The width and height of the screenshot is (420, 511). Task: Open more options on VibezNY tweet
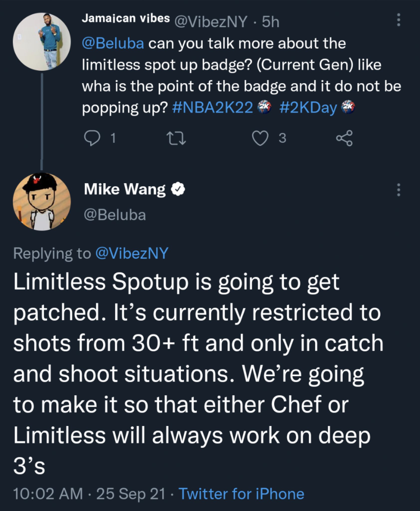(399, 20)
